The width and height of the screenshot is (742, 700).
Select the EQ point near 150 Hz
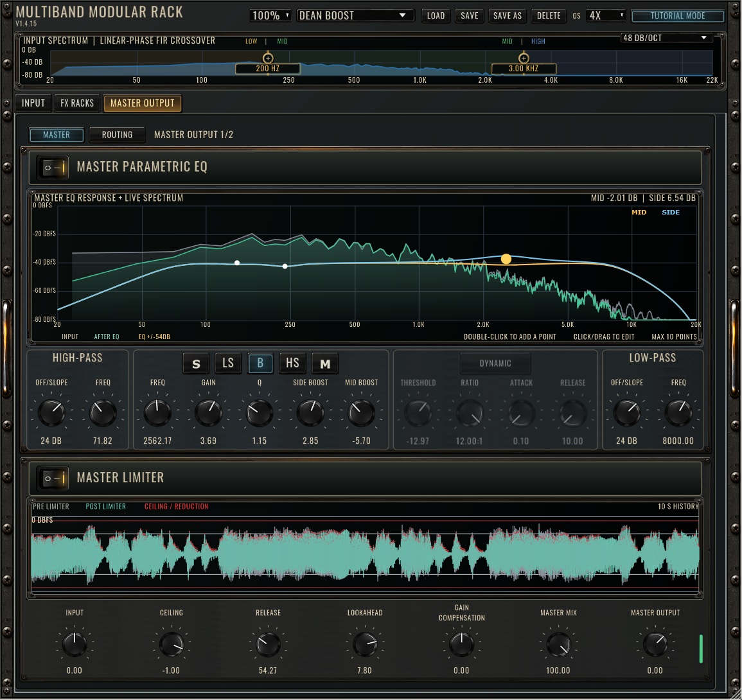pyautogui.click(x=237, y=263)
